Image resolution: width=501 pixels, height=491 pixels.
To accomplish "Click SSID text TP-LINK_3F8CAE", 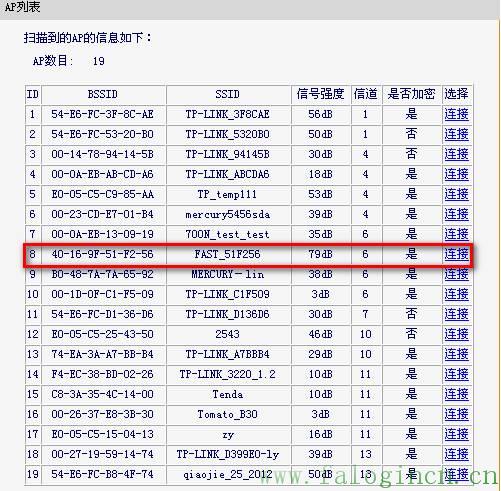I will tap(227, 114).
